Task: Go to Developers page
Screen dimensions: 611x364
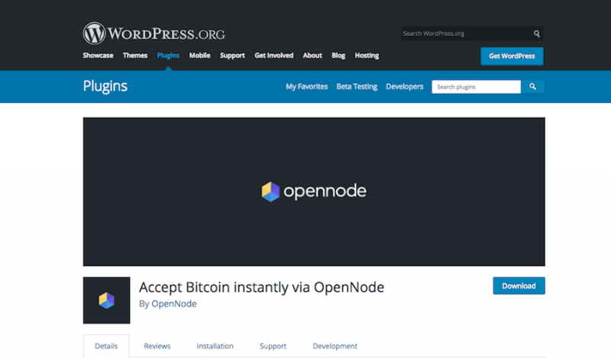Action: (405, 86)
